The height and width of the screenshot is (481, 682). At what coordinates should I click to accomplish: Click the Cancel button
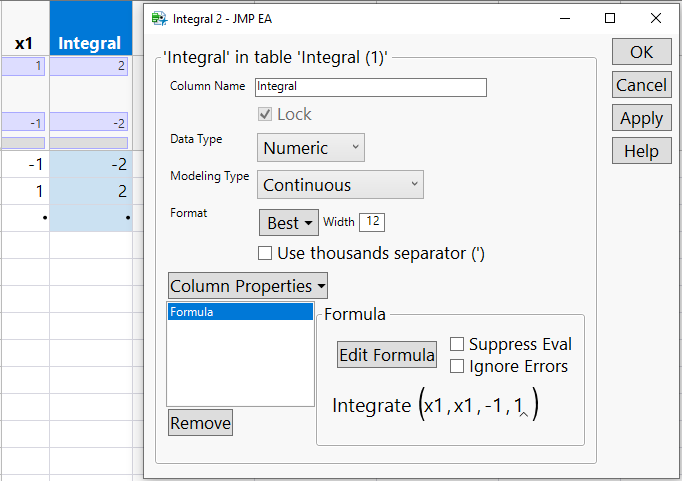point(641,85)
